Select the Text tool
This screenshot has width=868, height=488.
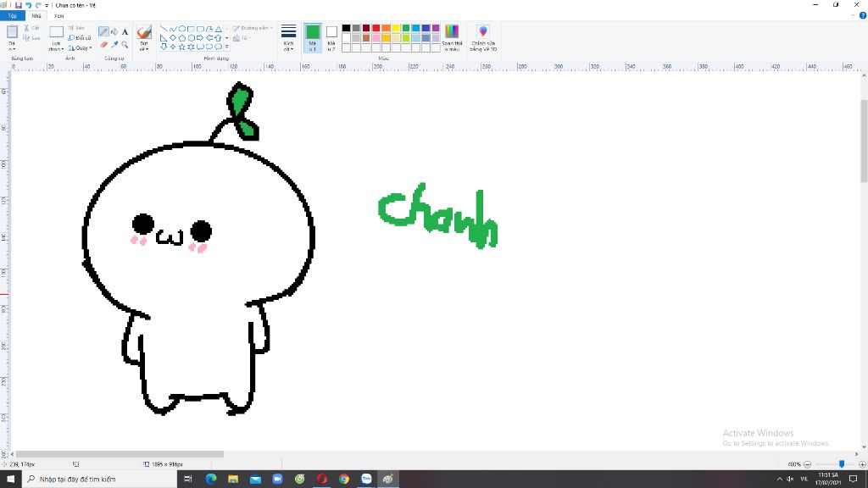point(125,32)
